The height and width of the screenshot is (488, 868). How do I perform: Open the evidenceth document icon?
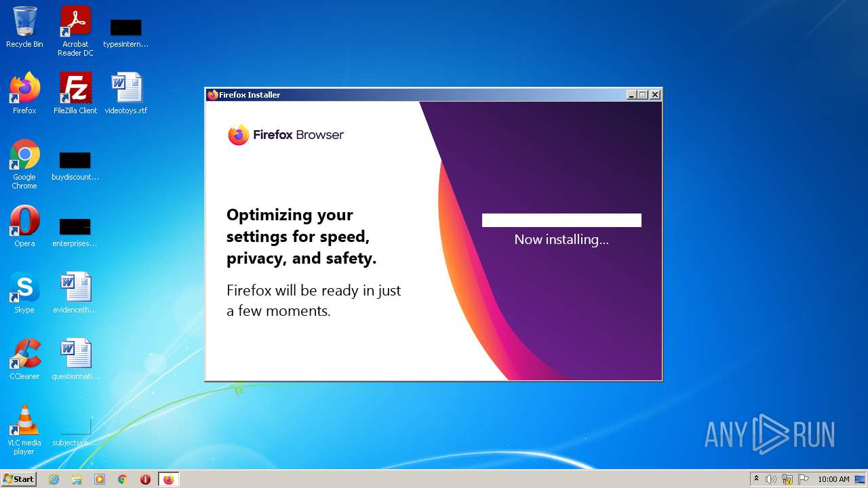tap(75, 292)
